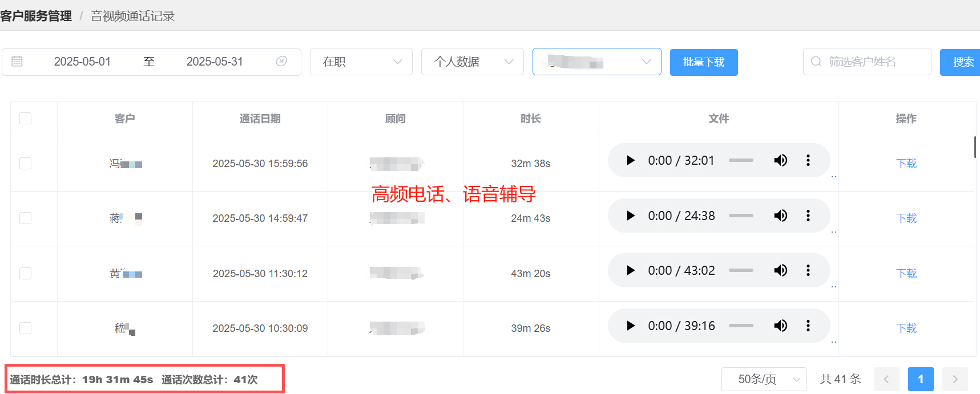This screenshot has height=394, width=980.
Task: Open more options for 43:02 recording
Action: point(808,270)
